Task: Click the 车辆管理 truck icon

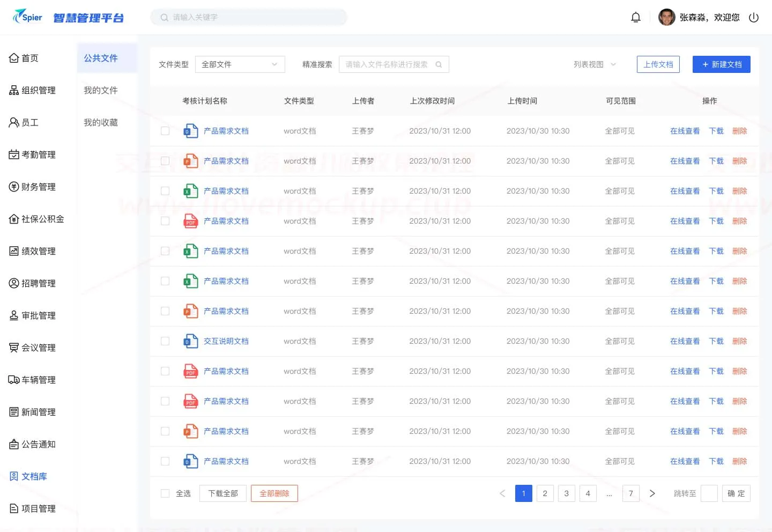Action: pyautogui.click(x=14, y=380)
